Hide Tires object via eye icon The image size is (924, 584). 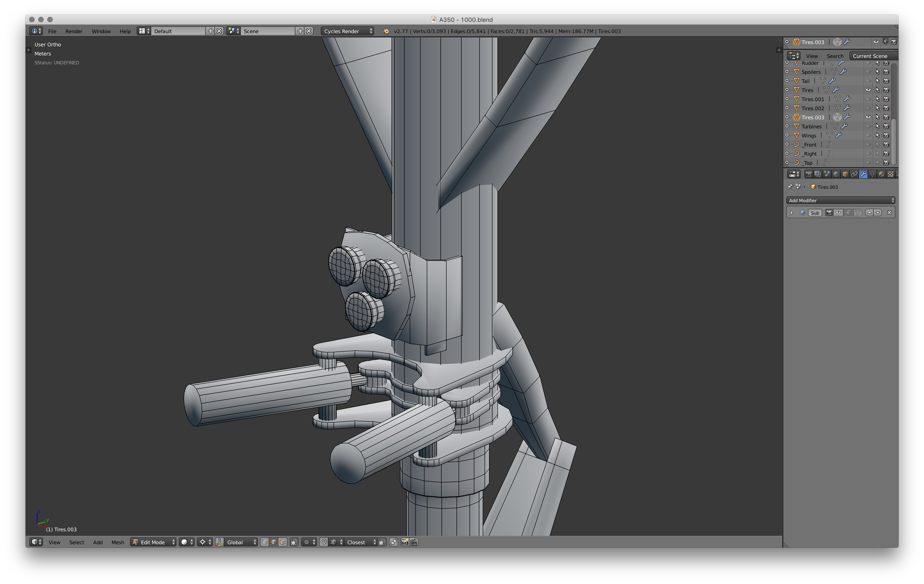[868, 90]
